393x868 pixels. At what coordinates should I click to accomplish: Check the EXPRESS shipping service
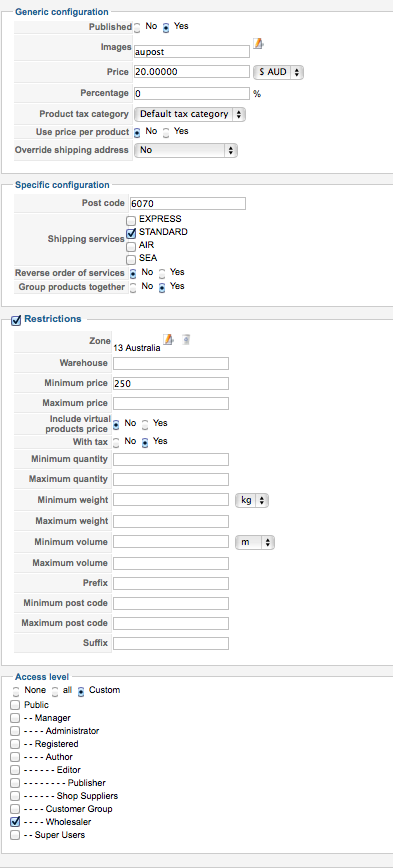[x=131, y=221]
